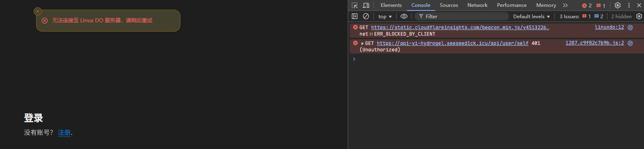
Task: Click the issues count flag in the tab bar
Action: (x=601, y=6)
